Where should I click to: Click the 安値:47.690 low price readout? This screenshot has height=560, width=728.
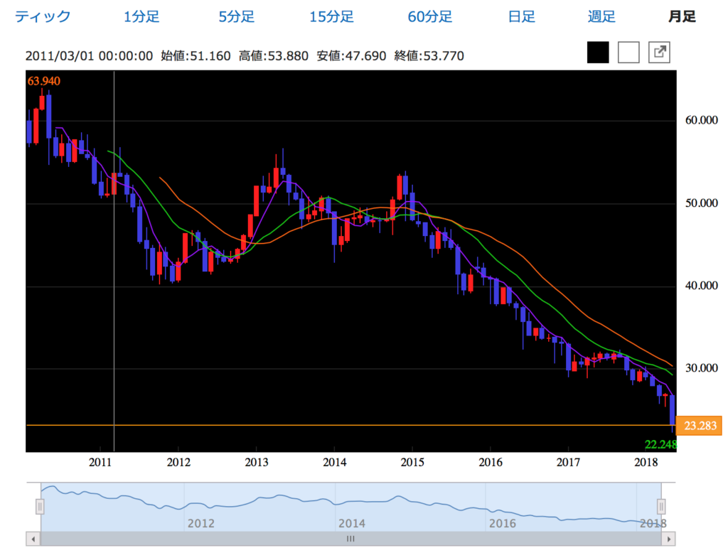351,56
